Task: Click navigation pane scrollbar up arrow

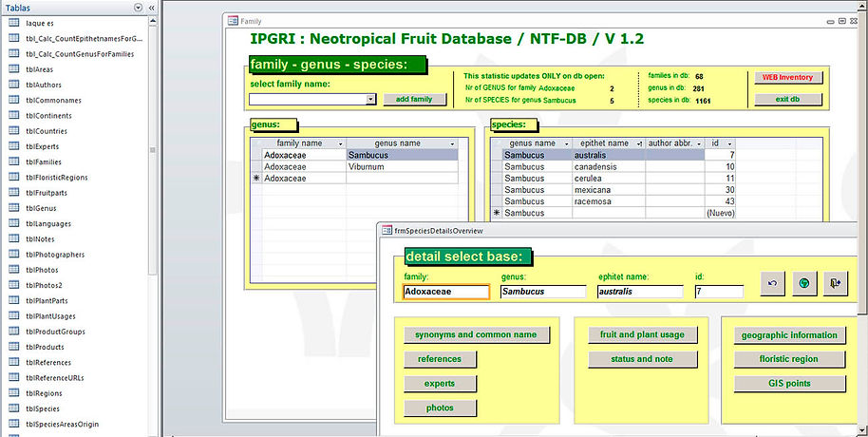Action: coord(153,21)
